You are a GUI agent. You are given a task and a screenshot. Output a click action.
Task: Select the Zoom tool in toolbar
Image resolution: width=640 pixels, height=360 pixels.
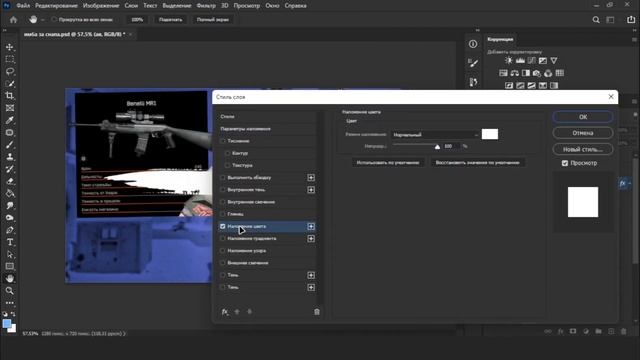click(x=10, y=291)
